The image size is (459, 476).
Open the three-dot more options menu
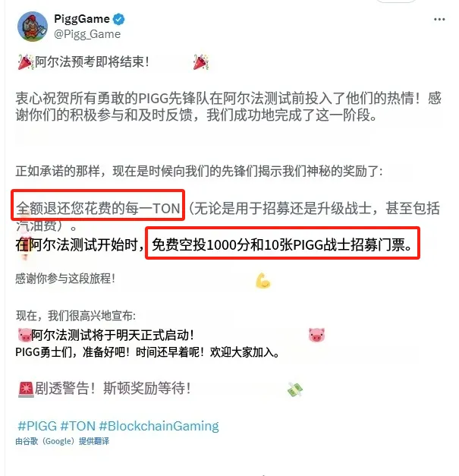pos(439,20)
